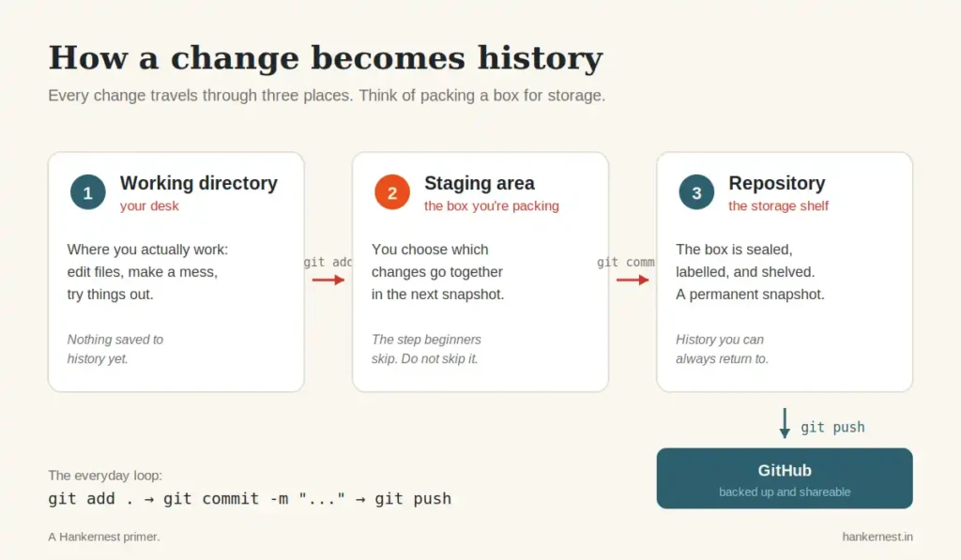The image size is (961, 560).
Task: Click the downward git push arrow
Action: pos(785,423)
